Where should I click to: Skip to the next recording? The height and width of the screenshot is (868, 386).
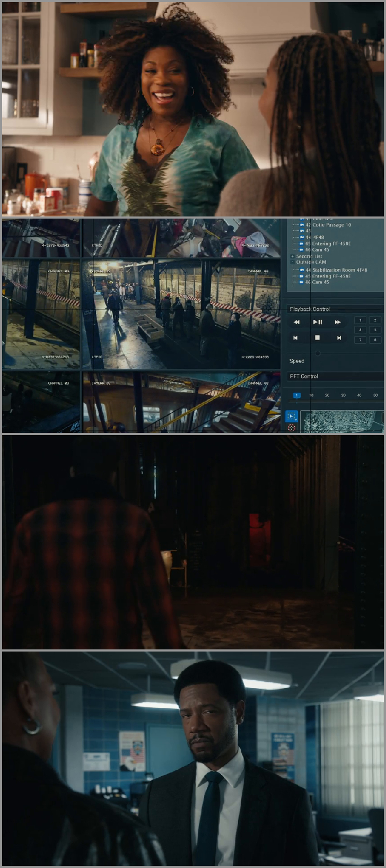click(338, 337)
